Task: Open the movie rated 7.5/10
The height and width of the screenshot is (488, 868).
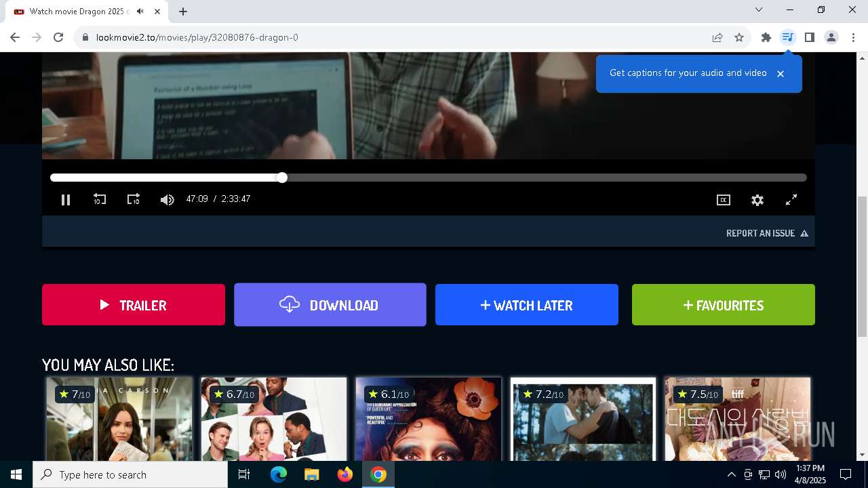Action: click(738, 420)
